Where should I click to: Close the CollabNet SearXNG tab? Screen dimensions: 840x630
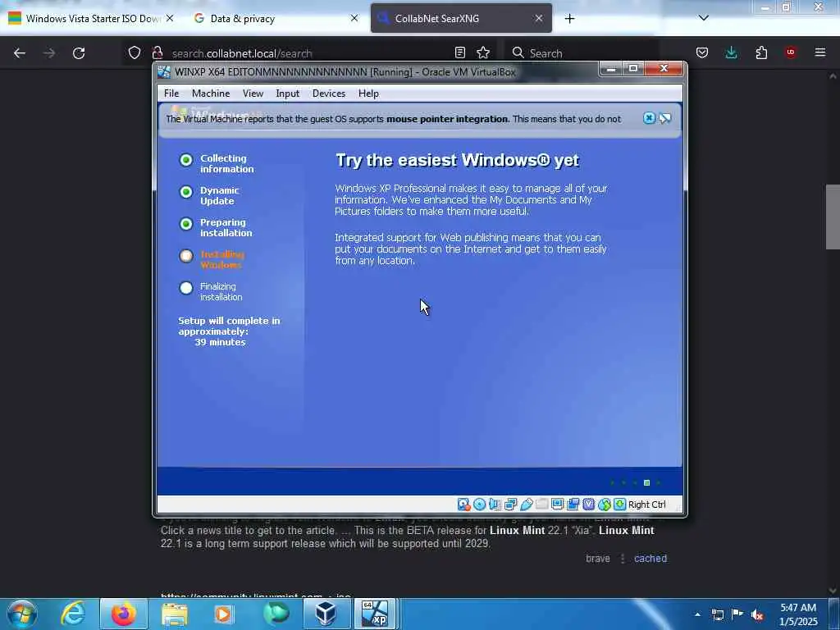pyautogui.click(x=539, y=18)
